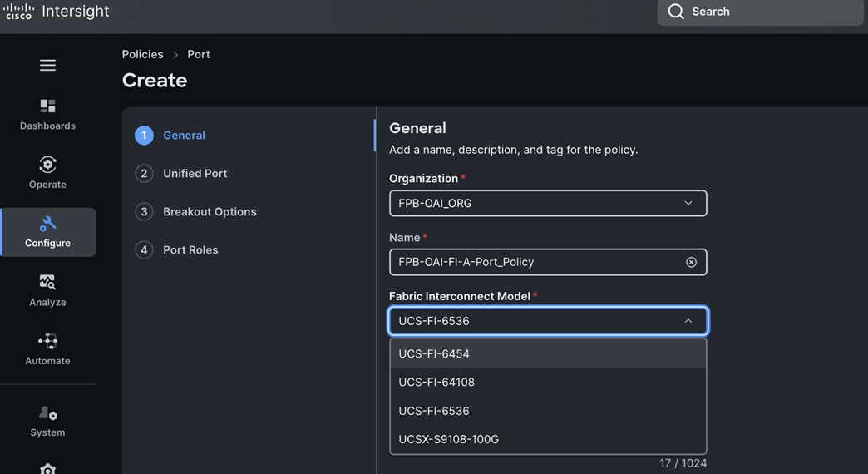Click 'Add a name, description, and tag' text
This screenshot has width=868, height=474.
coord(513,150)
